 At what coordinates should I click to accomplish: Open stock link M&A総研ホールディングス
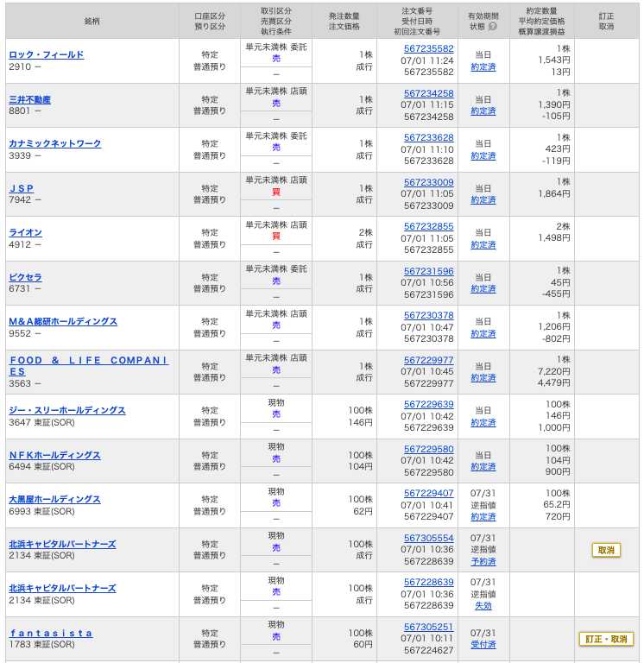pyautogui.click(x=63, y=321)
